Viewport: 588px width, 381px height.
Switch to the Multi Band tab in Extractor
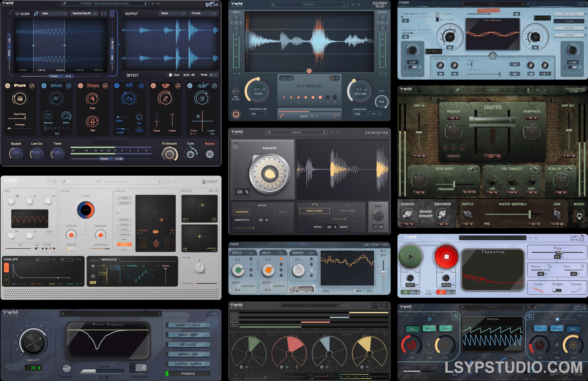348,210
